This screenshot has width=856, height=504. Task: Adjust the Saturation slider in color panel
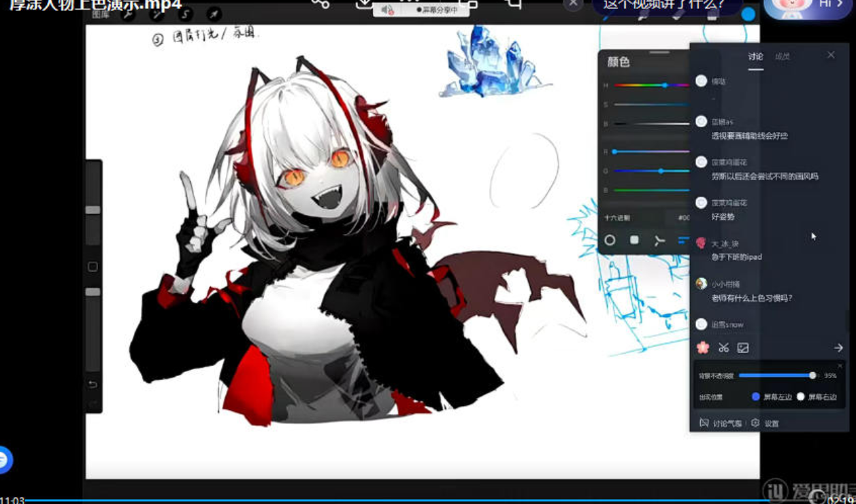tap(652, 104)
